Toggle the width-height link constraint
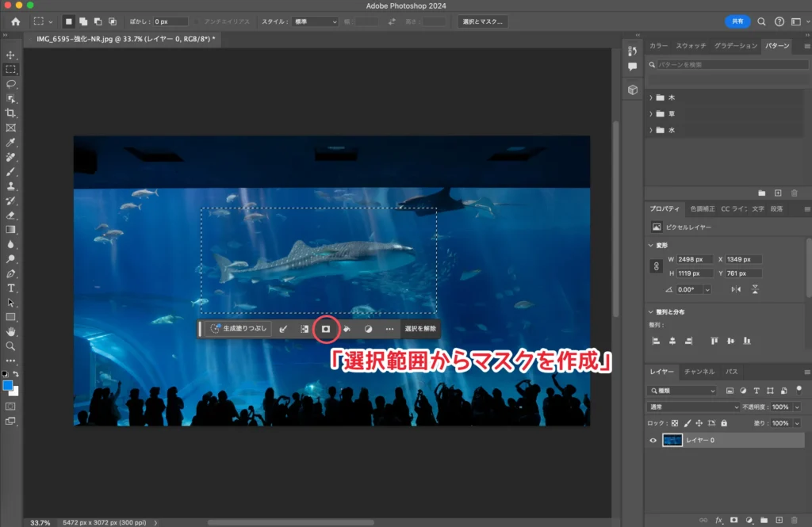 click(656, 266)
